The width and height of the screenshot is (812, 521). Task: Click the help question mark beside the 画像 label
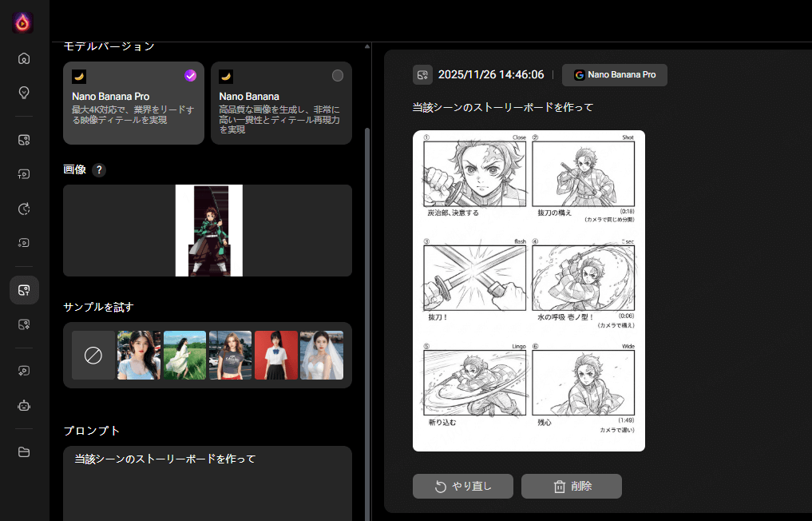tap(98, 169)
